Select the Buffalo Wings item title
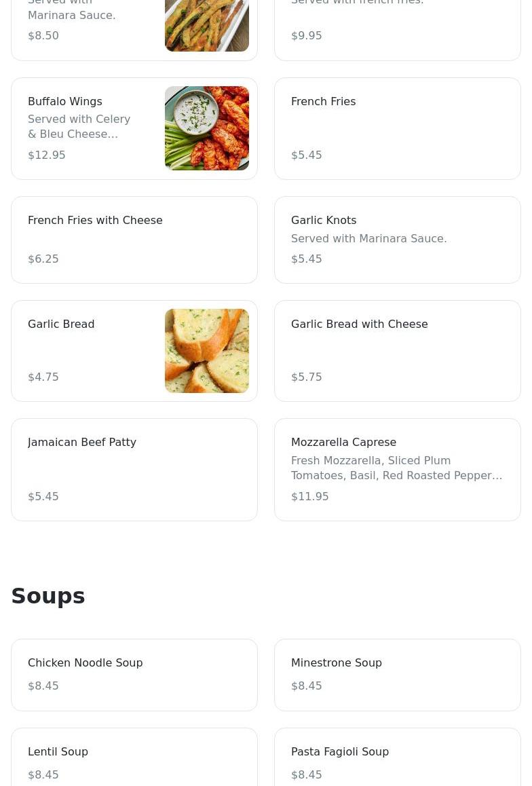Viewport: 532px width, 786px height. click(65, 101)
